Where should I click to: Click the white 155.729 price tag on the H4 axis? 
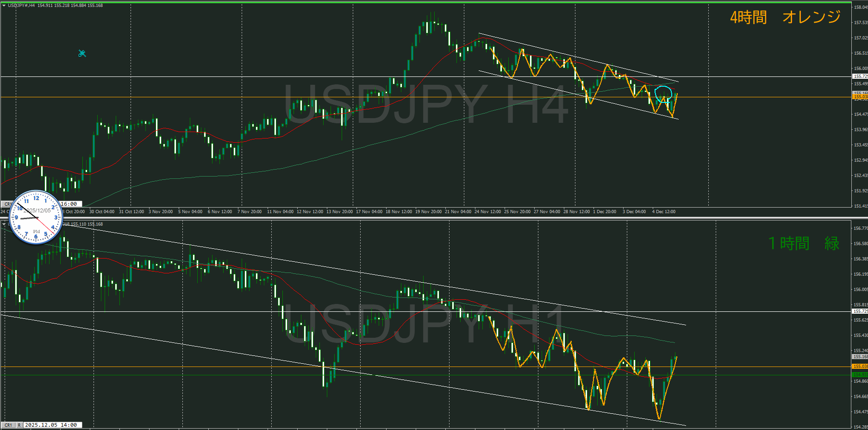click(x=860, y=76)
